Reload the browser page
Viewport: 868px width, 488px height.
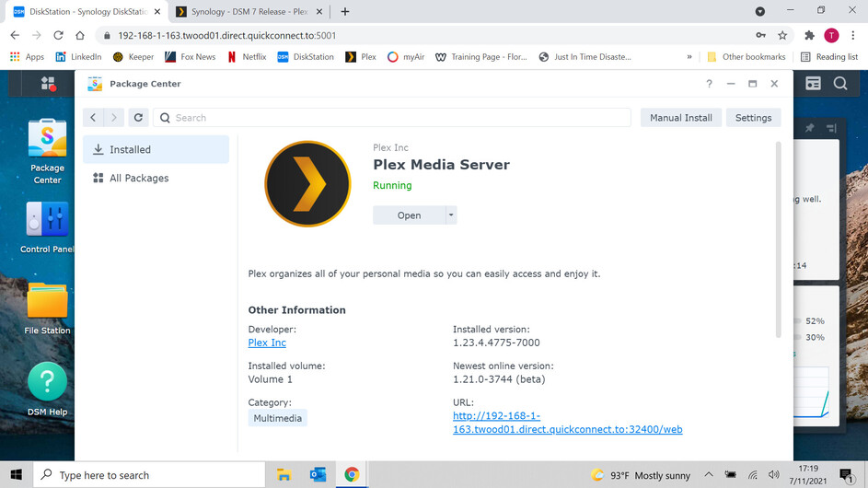[58, 36]
